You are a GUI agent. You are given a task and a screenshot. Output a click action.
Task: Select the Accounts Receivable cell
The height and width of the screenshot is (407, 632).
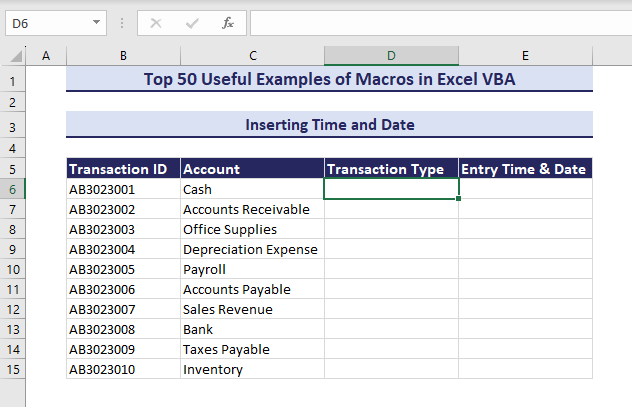point(252,209)
